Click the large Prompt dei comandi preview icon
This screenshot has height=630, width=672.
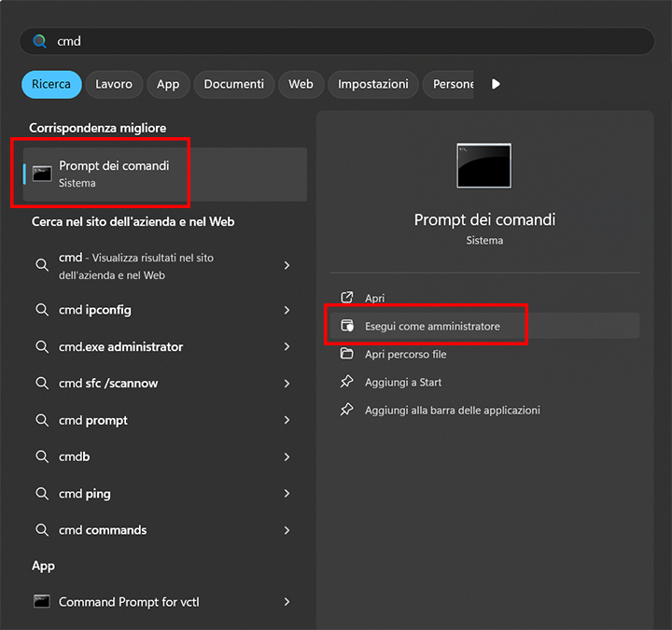(483, 165)
